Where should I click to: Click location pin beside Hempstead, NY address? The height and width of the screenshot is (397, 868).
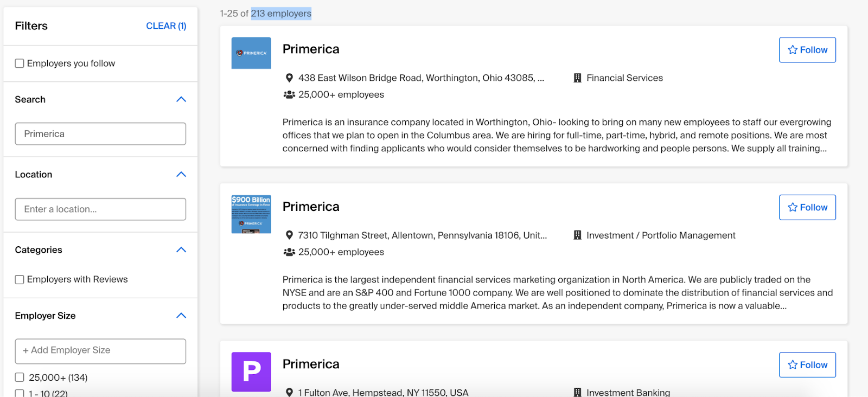[x=289, y=392]
